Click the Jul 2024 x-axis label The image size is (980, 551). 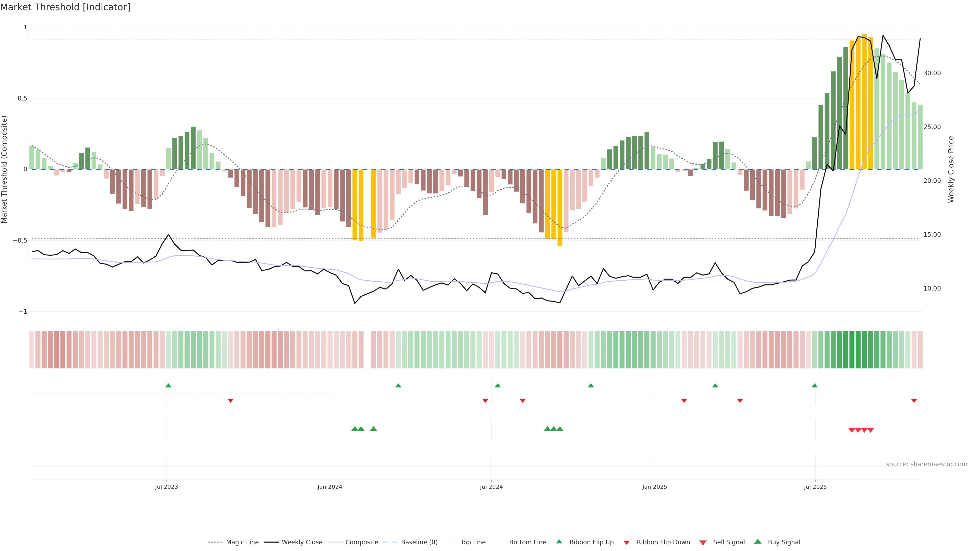pos(491,487)
